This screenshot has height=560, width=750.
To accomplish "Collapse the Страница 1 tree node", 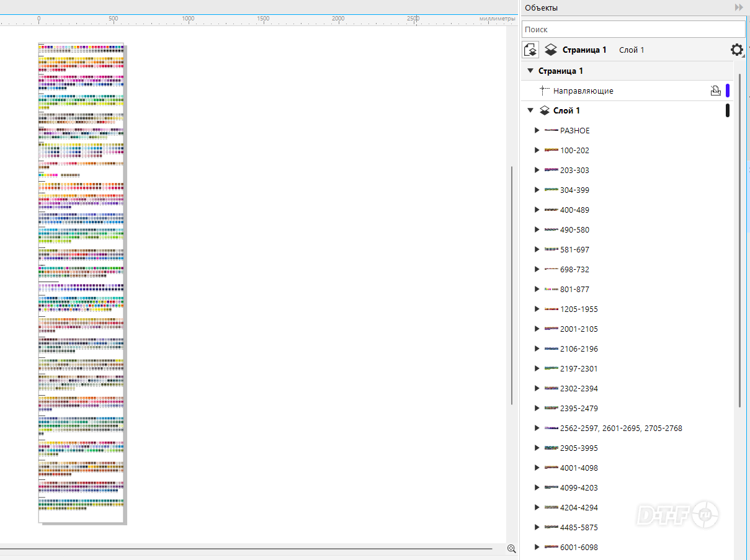I will click(530, 71).
